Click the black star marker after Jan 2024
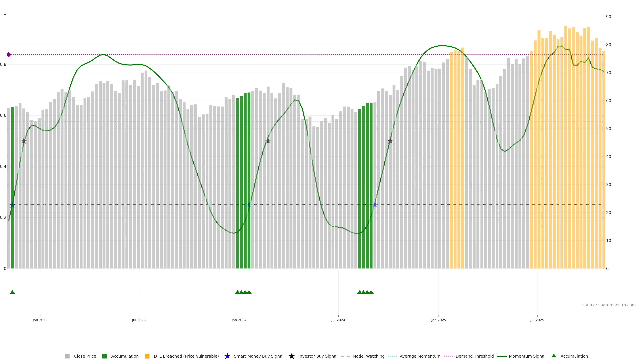 tap(268, 141)
